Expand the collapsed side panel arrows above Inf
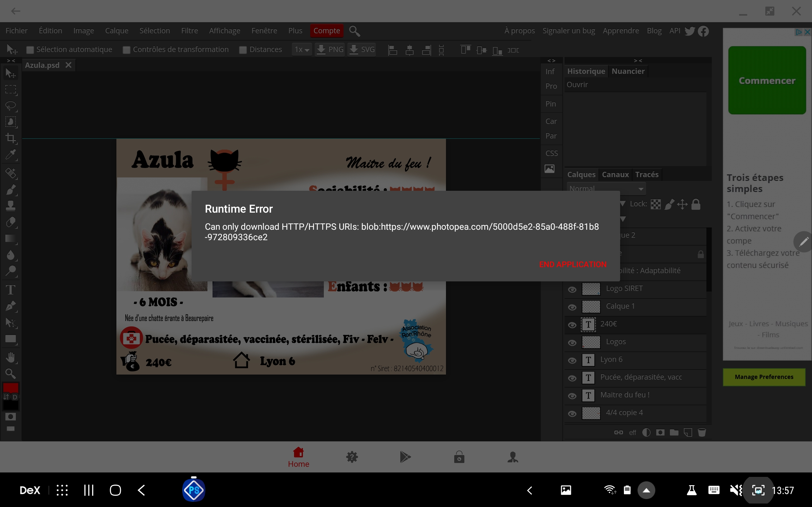The image size is (812, 507). click(x=551, y=61)
